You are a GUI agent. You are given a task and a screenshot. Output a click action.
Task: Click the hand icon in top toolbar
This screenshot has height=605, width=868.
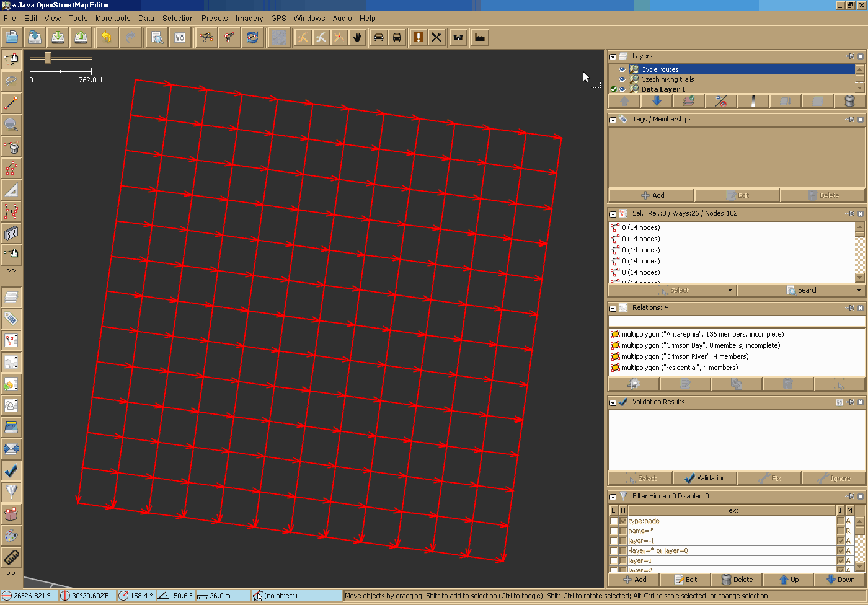(357, 37)
